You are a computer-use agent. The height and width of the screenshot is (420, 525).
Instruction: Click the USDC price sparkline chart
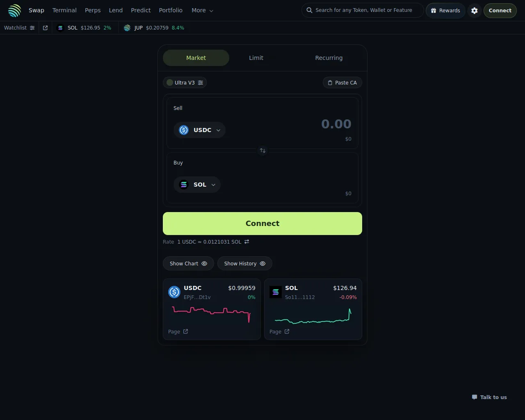[212, 314]
